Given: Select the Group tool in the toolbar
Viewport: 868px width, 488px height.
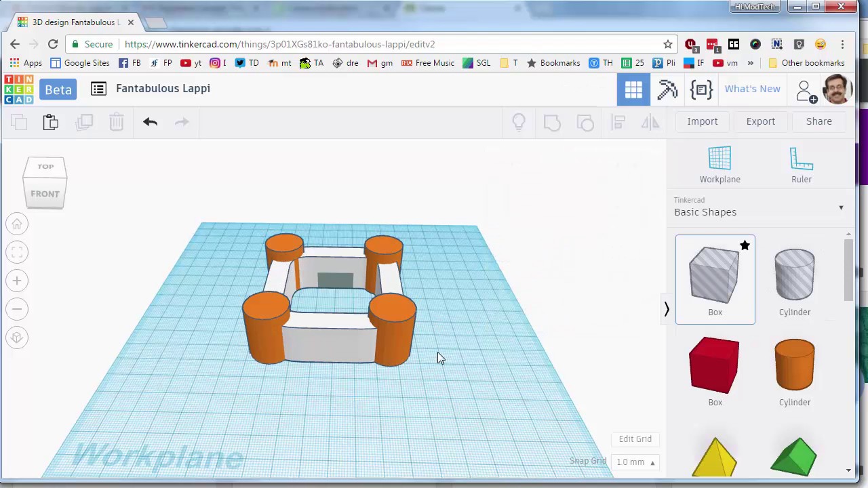Looking at the screenshot, I should coord(551,122).
